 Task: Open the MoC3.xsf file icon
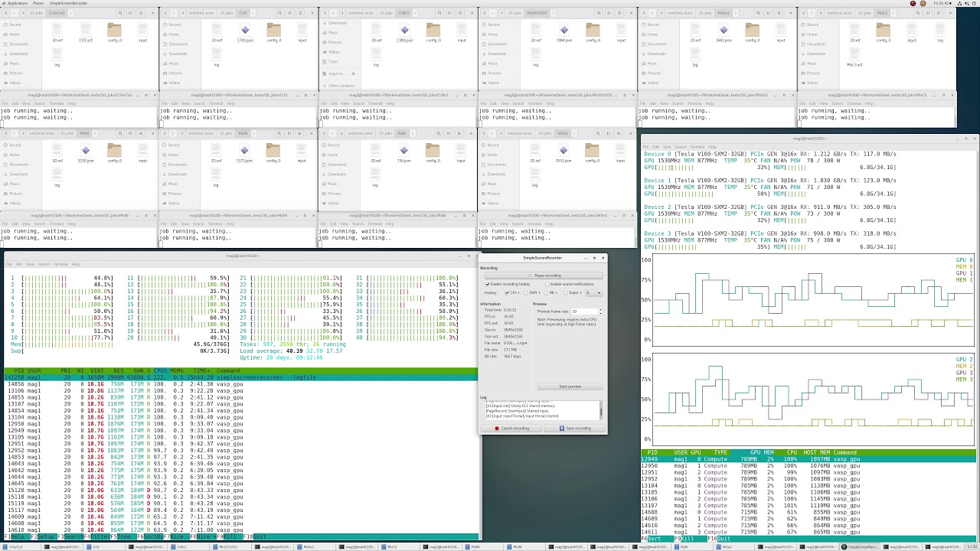coord(854,57)
